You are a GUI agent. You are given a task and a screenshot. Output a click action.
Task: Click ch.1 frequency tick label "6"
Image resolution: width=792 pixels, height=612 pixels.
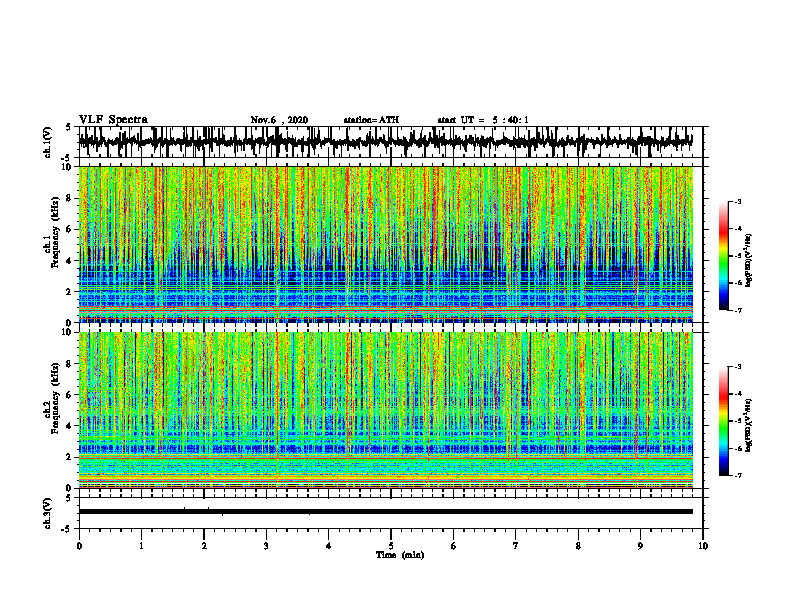(x=70, y=229)
